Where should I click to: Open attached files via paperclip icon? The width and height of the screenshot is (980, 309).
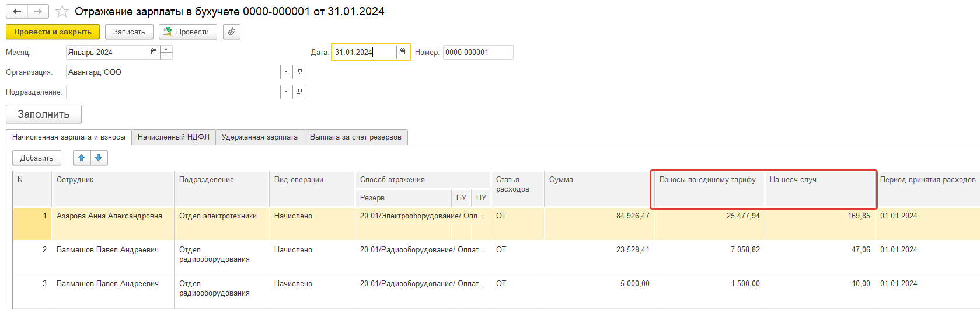(x=232, y=32)
